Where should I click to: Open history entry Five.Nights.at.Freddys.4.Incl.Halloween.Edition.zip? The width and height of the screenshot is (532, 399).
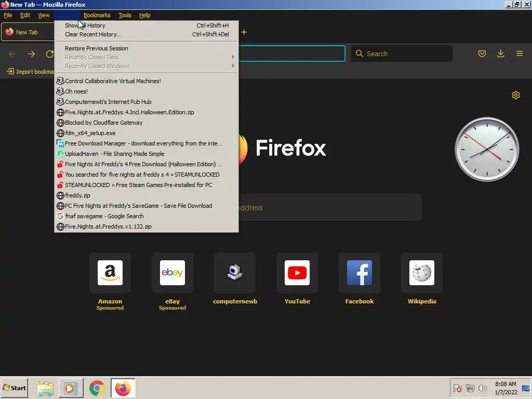click(147, 112)
